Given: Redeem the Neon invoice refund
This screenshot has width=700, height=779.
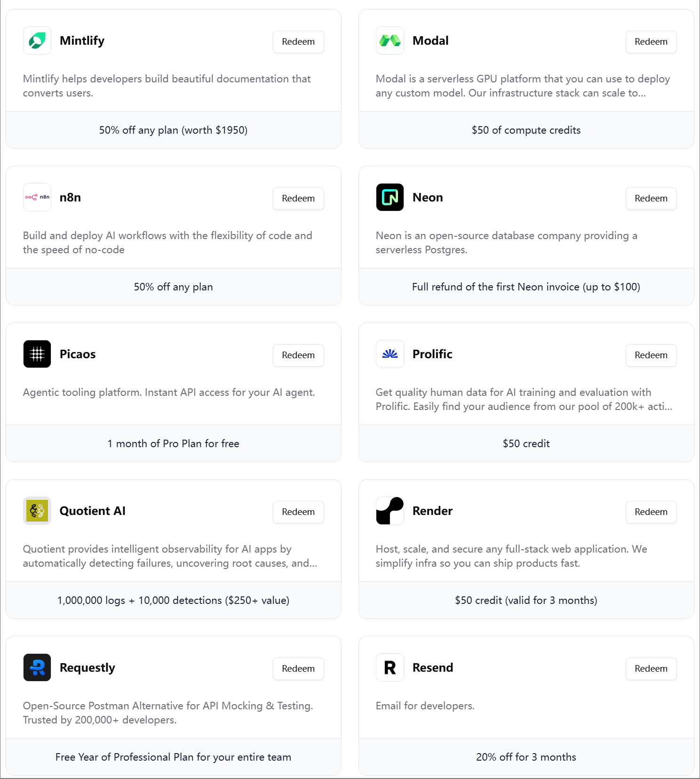Looking at the screenshot, I should (x=651, y=199).
